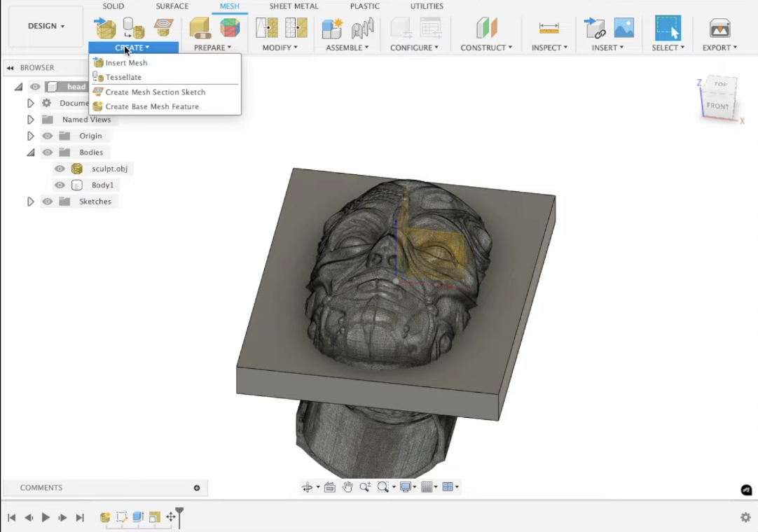Click the second Modify group mesh icon
Viewport: 758px width, 532px height.
[296, 27]
